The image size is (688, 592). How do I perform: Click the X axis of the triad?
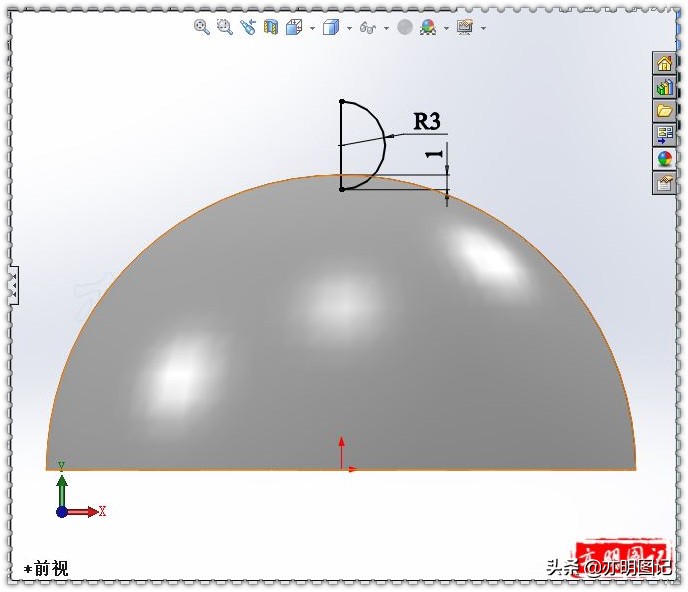pyautogui.click(x=83, y=512)
